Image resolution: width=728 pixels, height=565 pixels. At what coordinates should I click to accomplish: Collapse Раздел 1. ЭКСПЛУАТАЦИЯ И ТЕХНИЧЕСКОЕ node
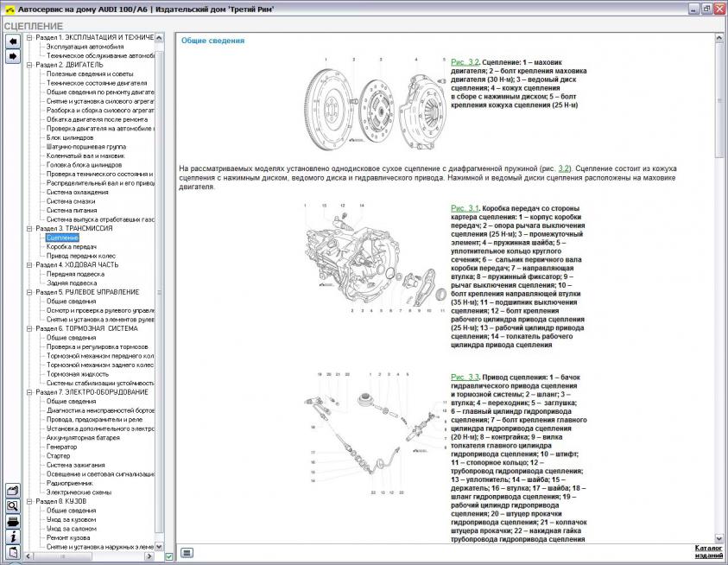click(x=29, y=38)
